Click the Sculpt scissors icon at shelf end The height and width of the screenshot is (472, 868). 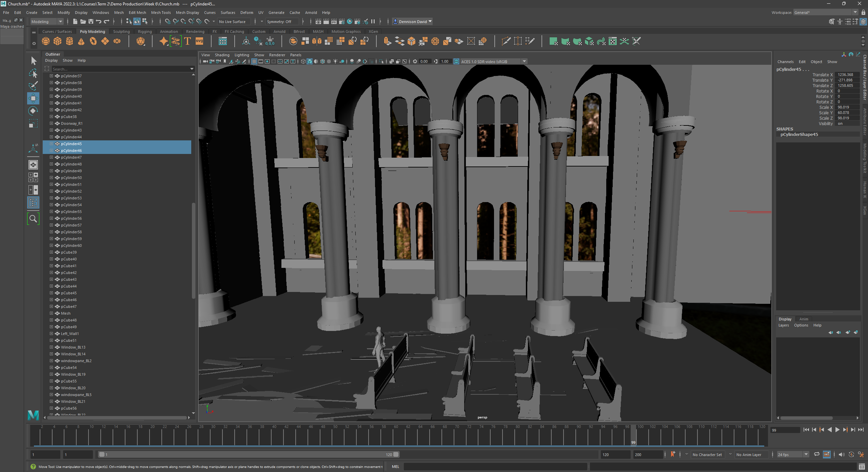click(x=636, y=41)
